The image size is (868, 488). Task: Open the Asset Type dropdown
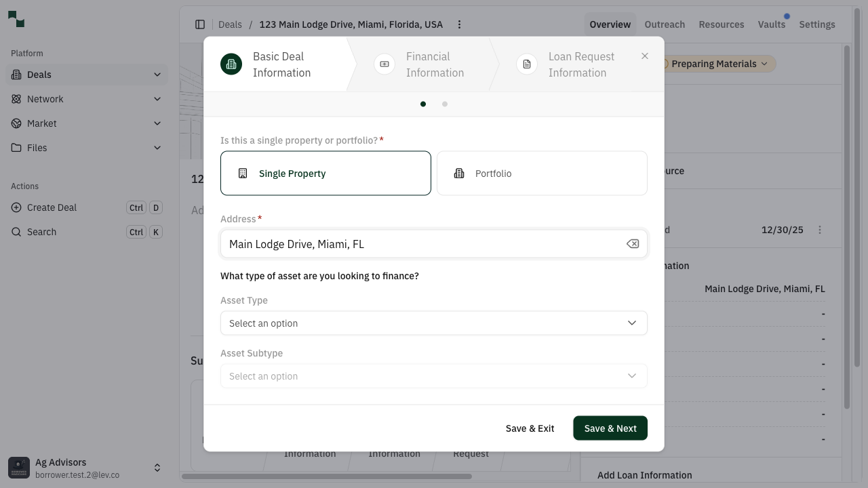(x=434, y=323)
